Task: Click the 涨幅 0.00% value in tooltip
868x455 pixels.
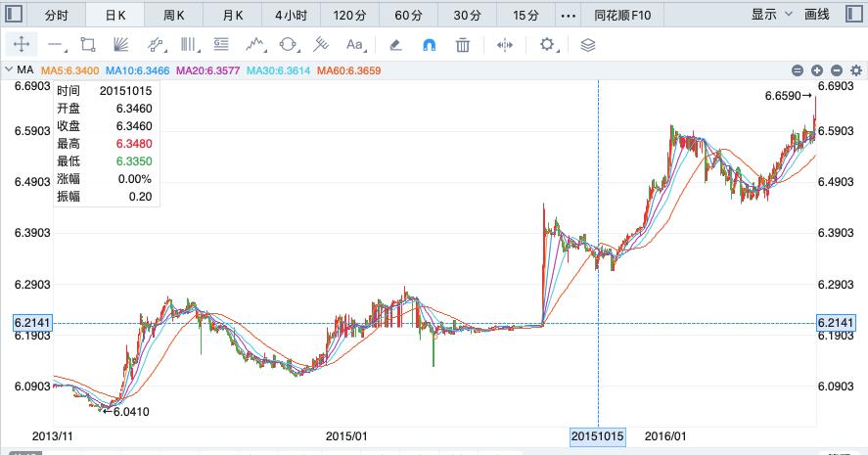Action: (x=134, y=179)
